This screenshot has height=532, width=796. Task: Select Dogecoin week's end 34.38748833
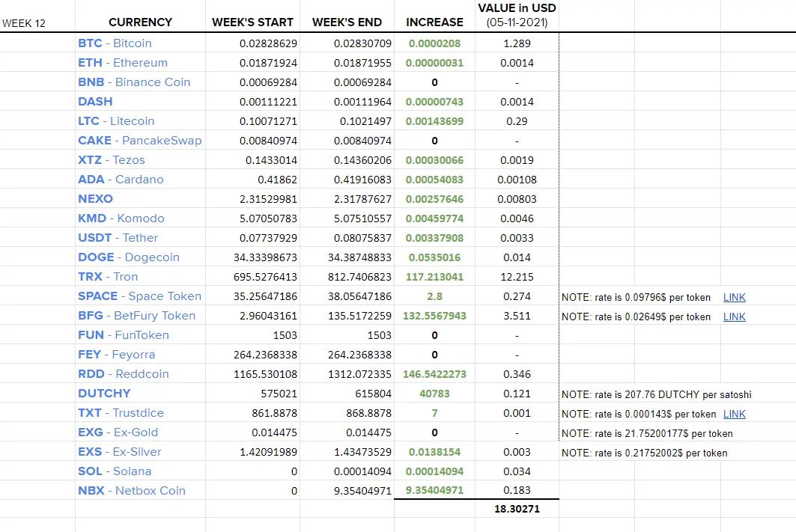pos(359,257)
